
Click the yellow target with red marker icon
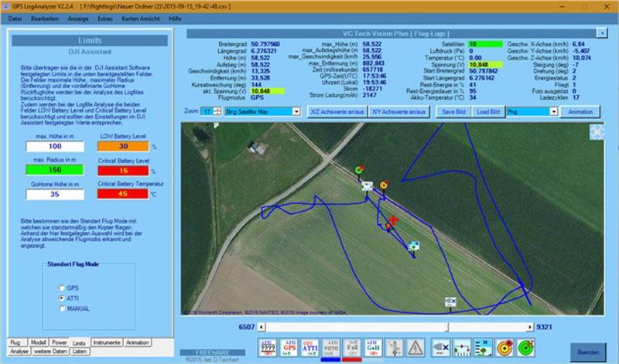[x=504, y=348]
